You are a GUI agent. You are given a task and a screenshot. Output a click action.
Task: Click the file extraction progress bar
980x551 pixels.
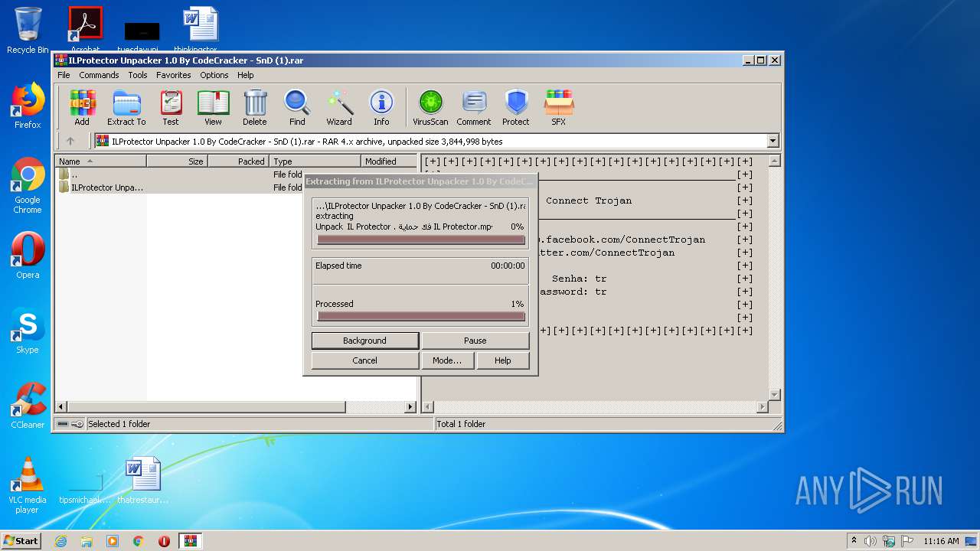click(420, 240)
